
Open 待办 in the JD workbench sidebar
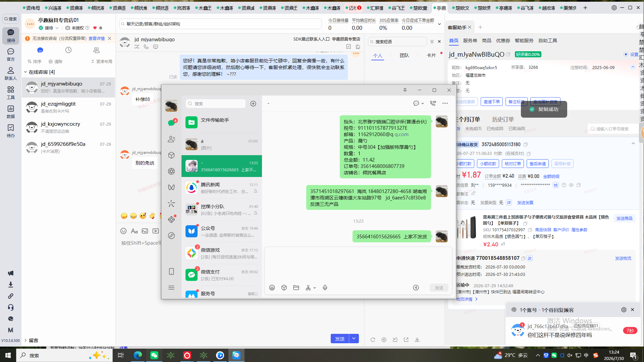pos(11,131)
